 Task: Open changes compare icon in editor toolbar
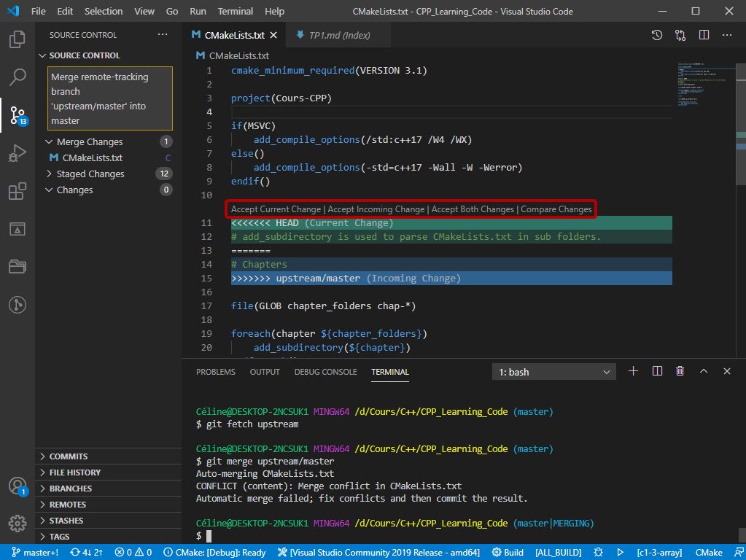[680, 35]
